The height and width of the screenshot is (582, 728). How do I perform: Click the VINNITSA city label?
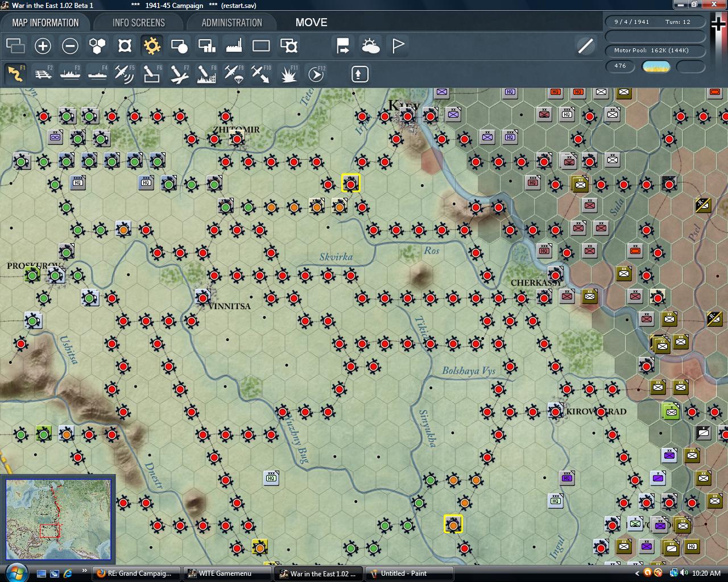pos(229,306)
